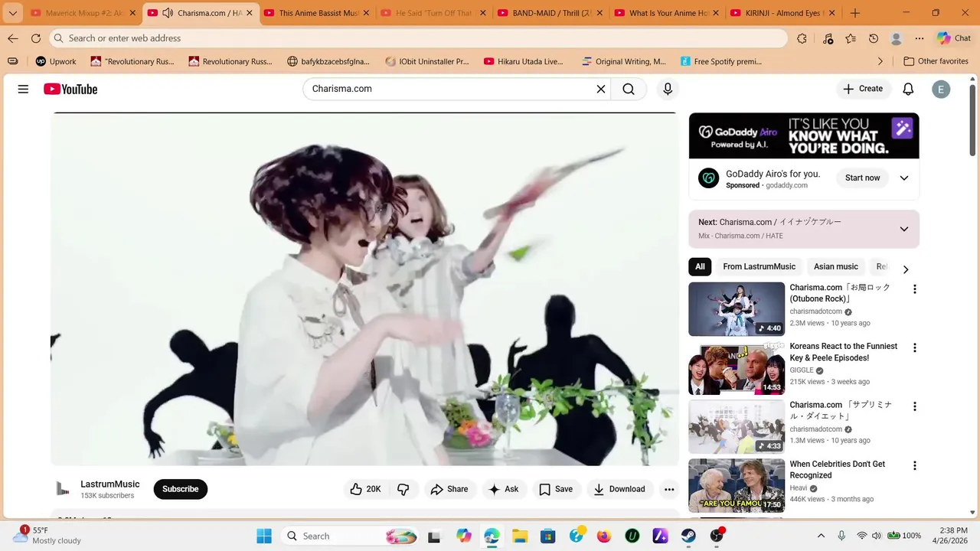Switch to This Anime Bassist tab

315,13
